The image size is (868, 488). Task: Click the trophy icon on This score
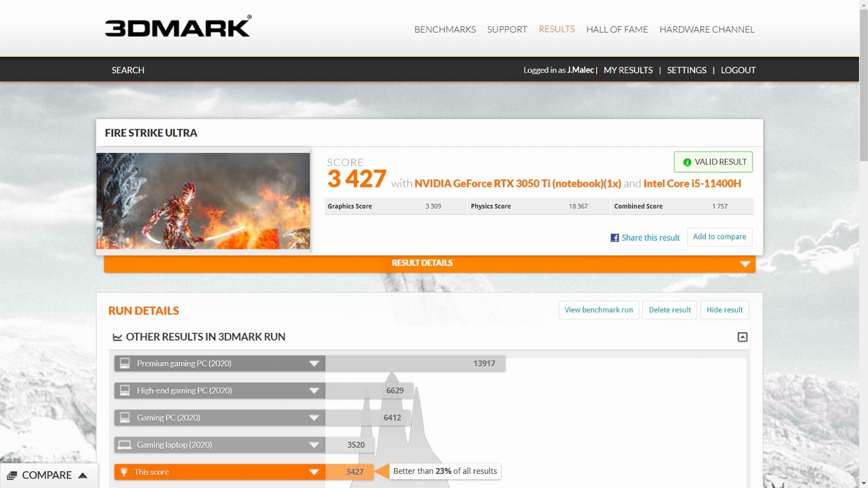124,472
